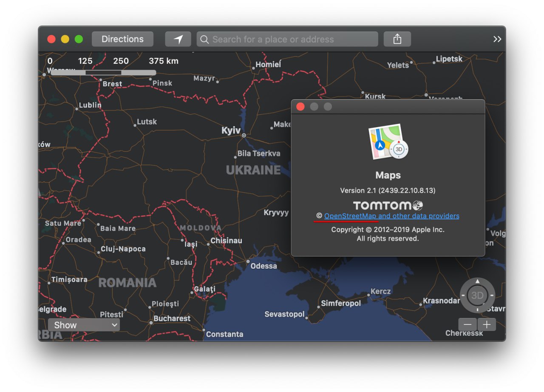Click the Maps app icon in About window
This screenshot has height=392, width=544.
point(388,142)
